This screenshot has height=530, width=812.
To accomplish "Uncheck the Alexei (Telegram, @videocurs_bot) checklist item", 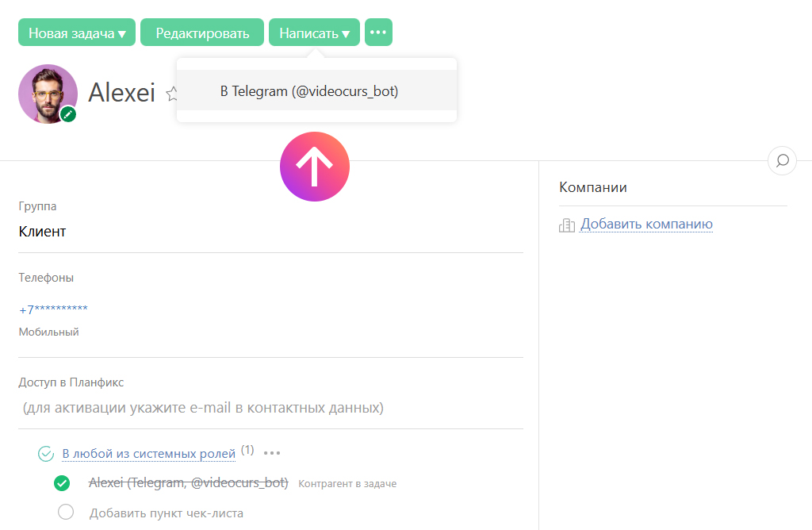I will tap(62, 483).
